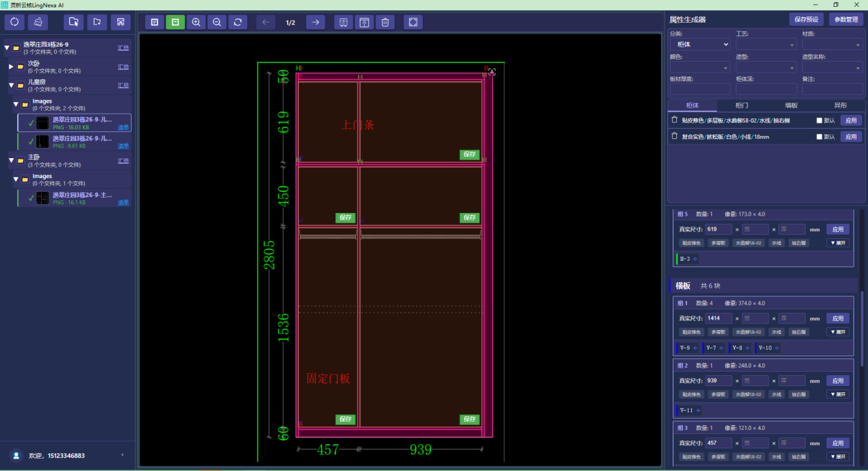This screenshot has width=868, height=471.
Task: Click the open-folder-with-cursor icon
Action: click(73, 23)
